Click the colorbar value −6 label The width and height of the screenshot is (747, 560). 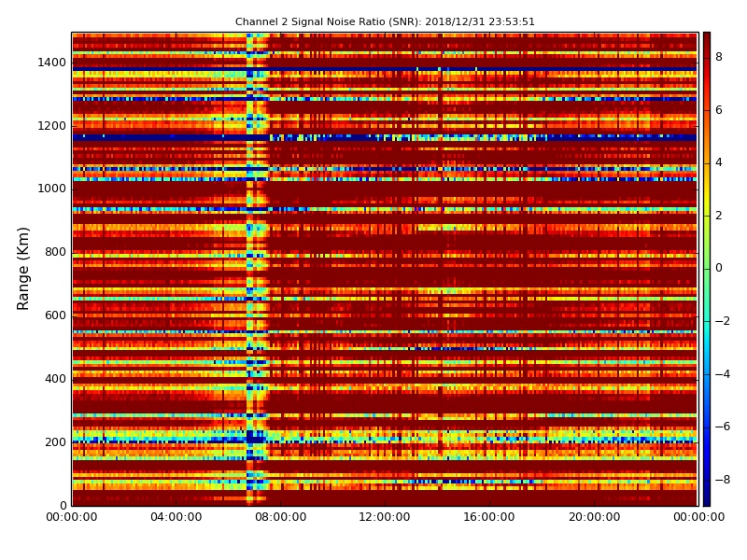pos(723,427)
